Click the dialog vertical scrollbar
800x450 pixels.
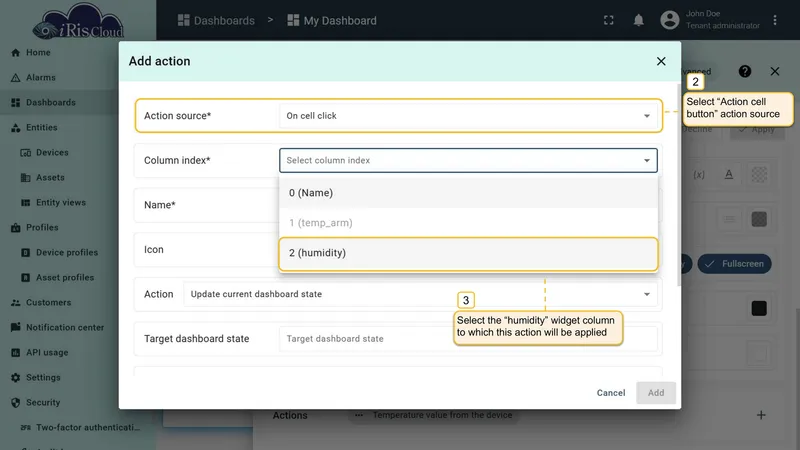[x=679, y=184]
